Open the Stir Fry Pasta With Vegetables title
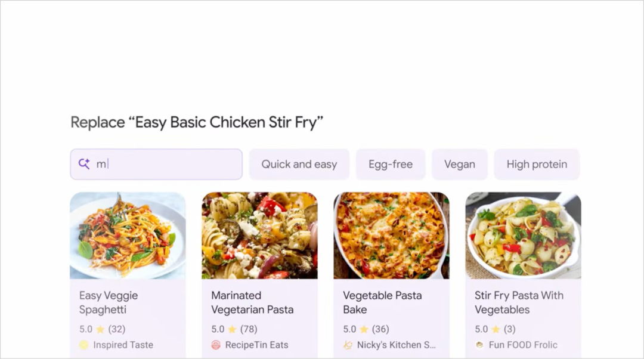 (518, 302)
